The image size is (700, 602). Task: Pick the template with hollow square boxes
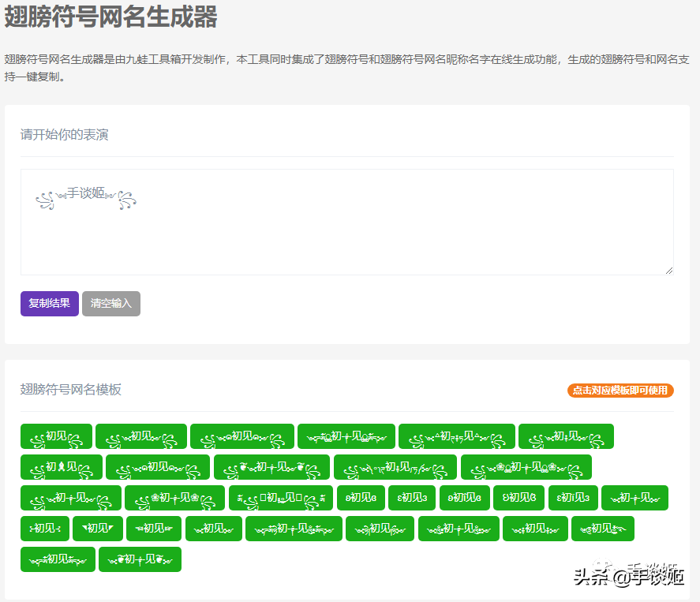tap(281, 498)
